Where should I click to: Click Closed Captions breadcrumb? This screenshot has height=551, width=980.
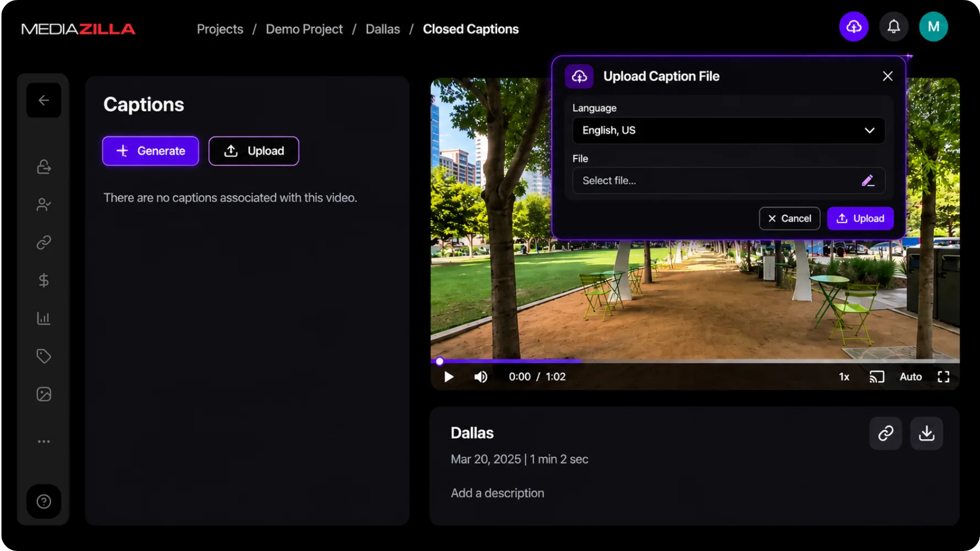(x=471, y=29)
